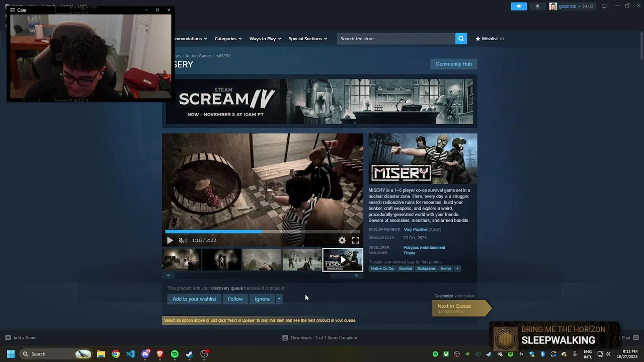Toggle trailer fullscreen mode

pos(356,240)
